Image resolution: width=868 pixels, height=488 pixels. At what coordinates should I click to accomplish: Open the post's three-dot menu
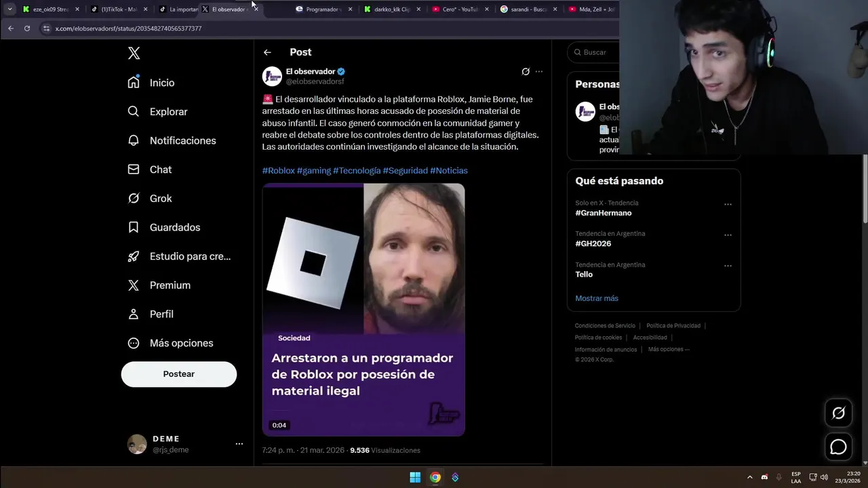pyautogui.click(x=539, y=71)
